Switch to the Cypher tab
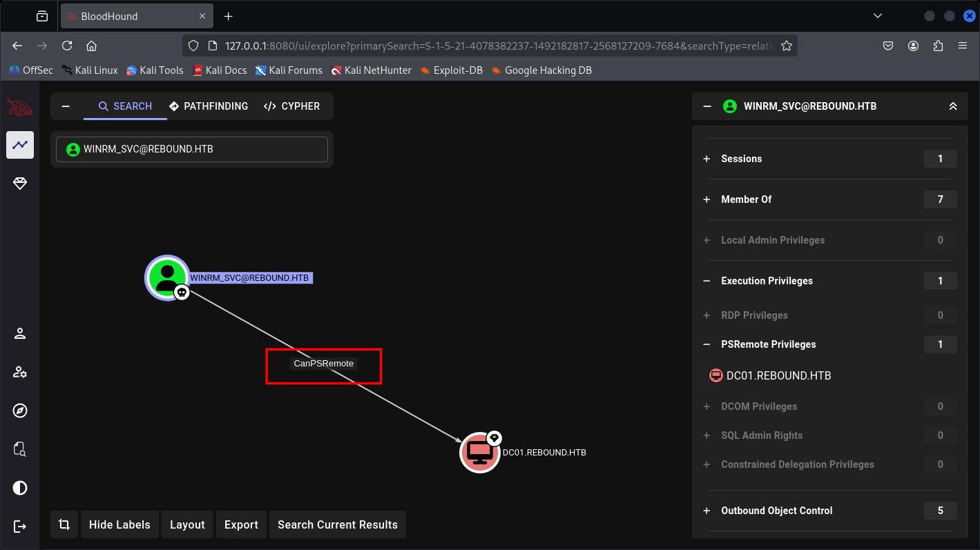Screen dimensions: 980x550 pos(291,106)
